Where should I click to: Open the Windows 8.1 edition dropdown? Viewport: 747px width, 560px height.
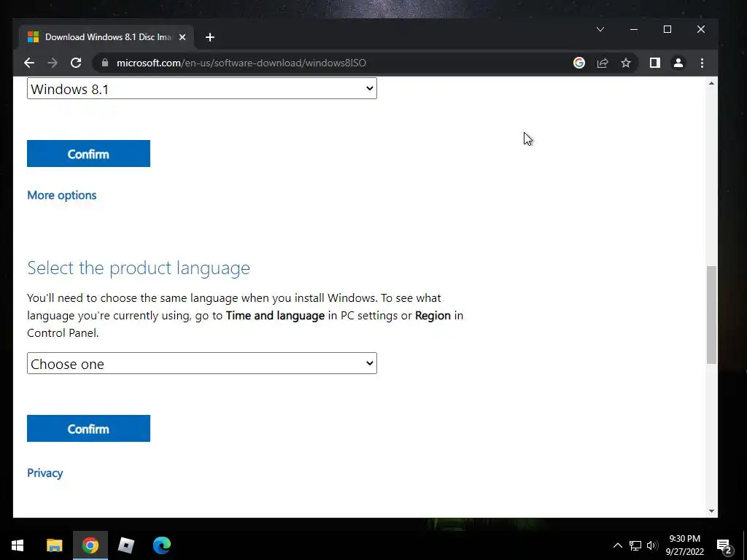[x=202, y=88]
